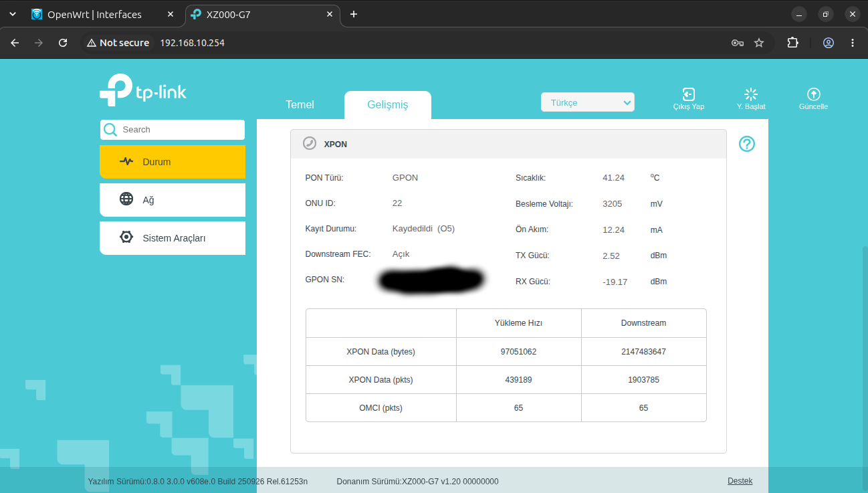Switch to the Temel tab
868x493 pixels.
(x=300, y=105)
